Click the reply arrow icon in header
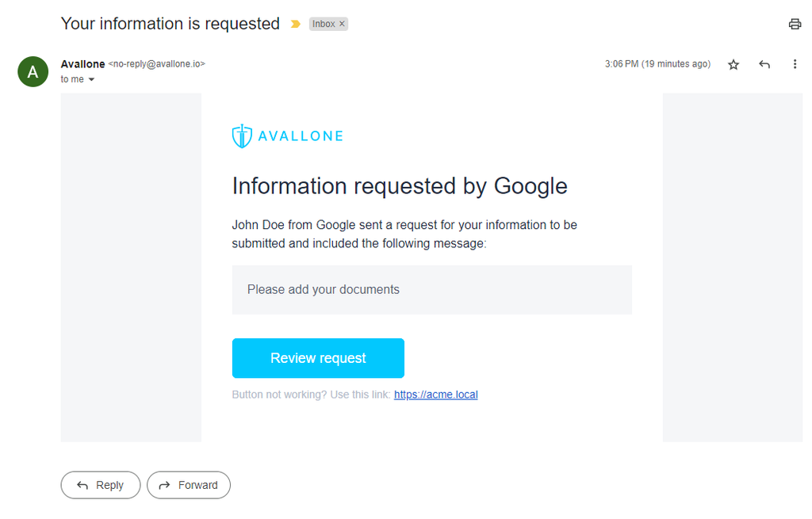 [764, 64]
